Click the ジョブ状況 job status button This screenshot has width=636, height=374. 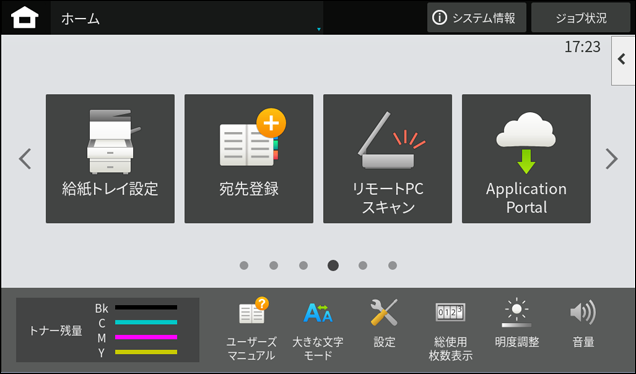pos(581,18)
